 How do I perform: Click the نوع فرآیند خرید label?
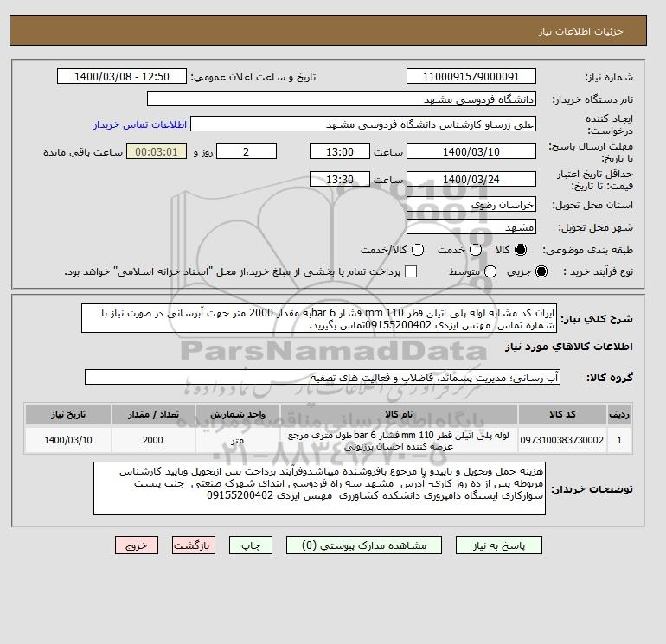(598, 271)
